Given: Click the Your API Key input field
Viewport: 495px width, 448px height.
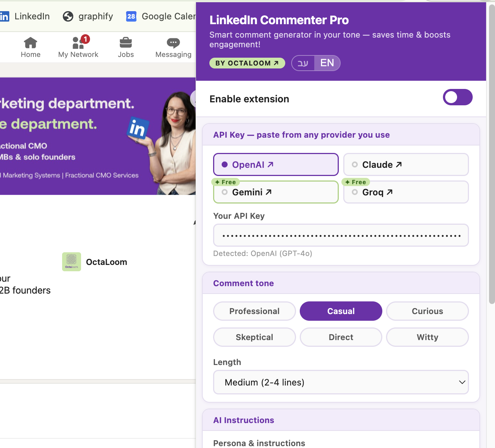Looking at the screenshot, I should (x=341, y=235).
